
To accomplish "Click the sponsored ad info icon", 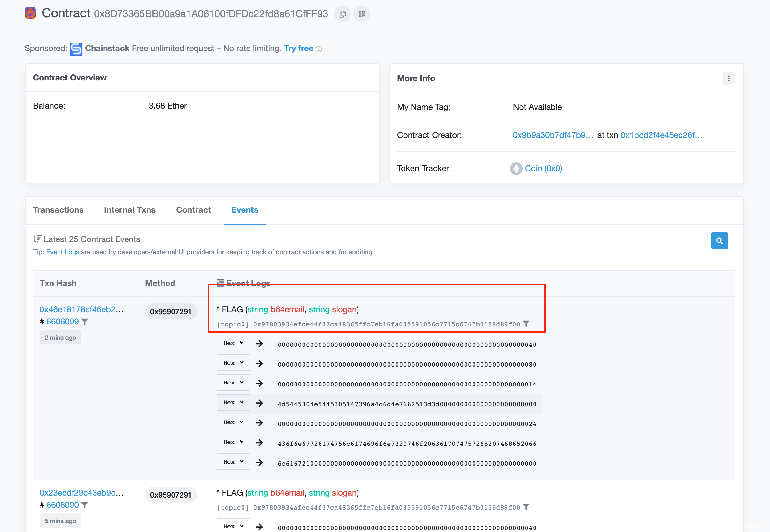I will (319, 49).
